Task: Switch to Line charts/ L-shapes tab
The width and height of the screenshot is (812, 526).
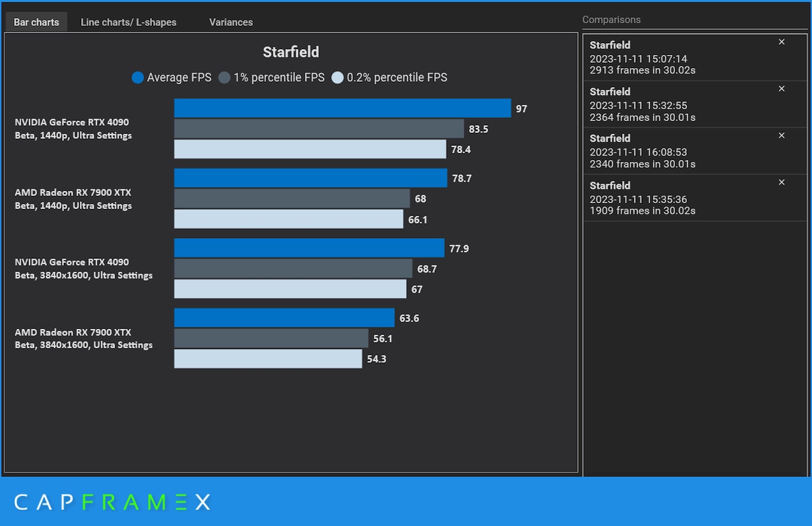Action: point(128,22)
